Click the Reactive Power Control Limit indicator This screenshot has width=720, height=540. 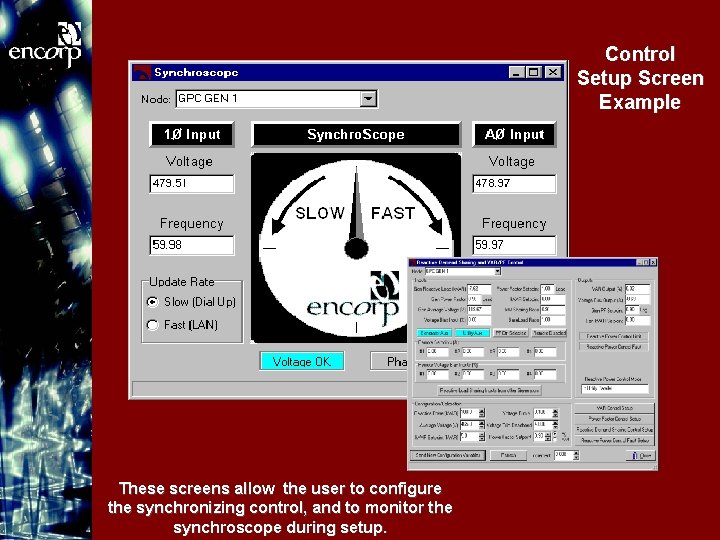coord(613,336)
